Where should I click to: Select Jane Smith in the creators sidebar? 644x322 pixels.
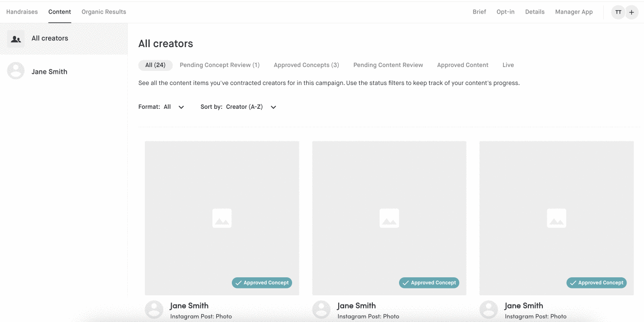[49, 71]
